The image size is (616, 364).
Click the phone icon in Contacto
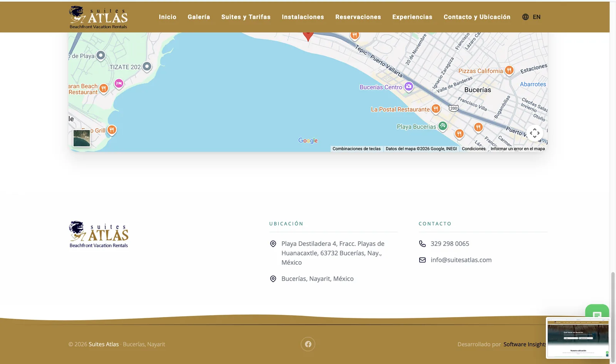[422, 244]
